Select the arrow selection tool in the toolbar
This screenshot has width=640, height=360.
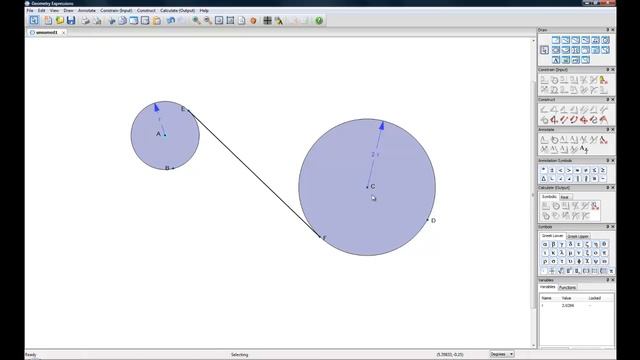[34, 20]
